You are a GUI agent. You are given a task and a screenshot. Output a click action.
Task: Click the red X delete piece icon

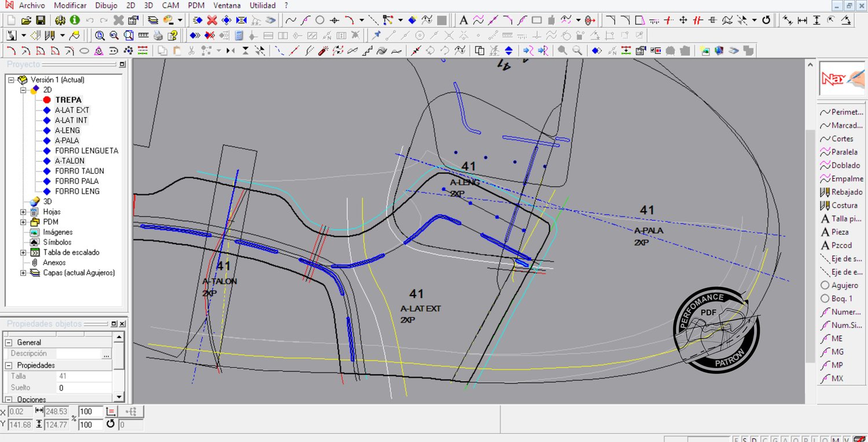click(212, 20)
